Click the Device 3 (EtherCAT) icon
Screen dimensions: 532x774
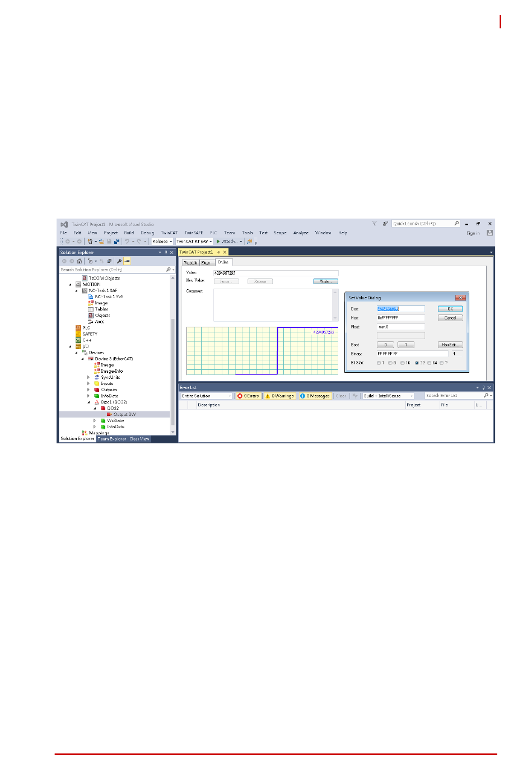pos(91,359)
